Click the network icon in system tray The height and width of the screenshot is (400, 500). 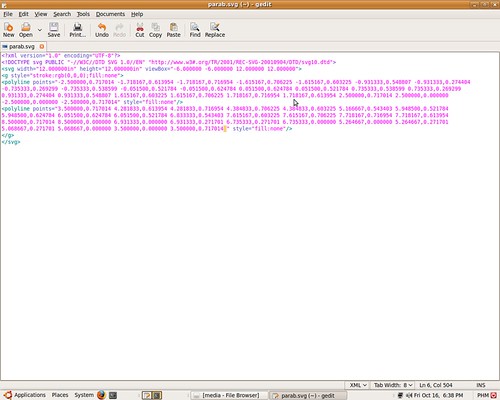pyautogui.click(x=400, y=395)
